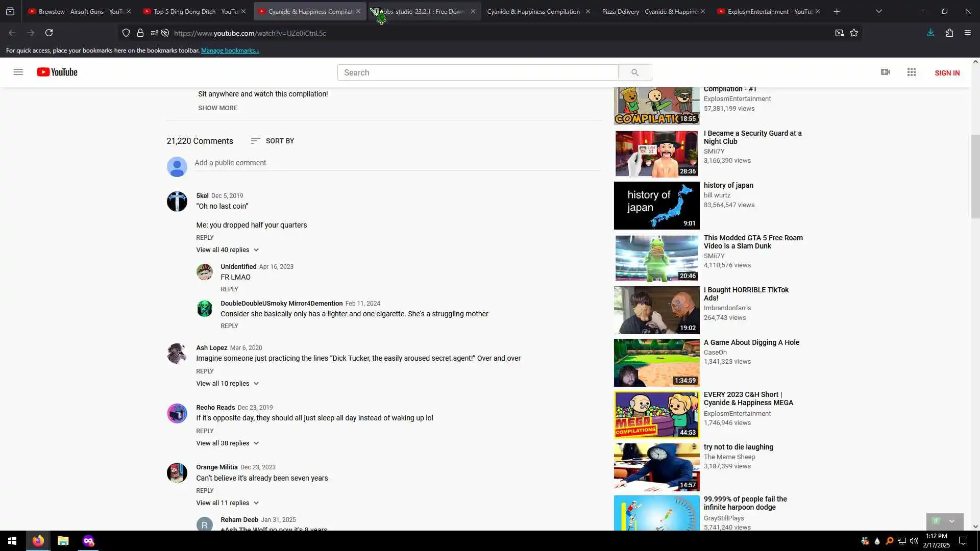
Task: Open the create video camera icon
Action: tap(886, 72)
